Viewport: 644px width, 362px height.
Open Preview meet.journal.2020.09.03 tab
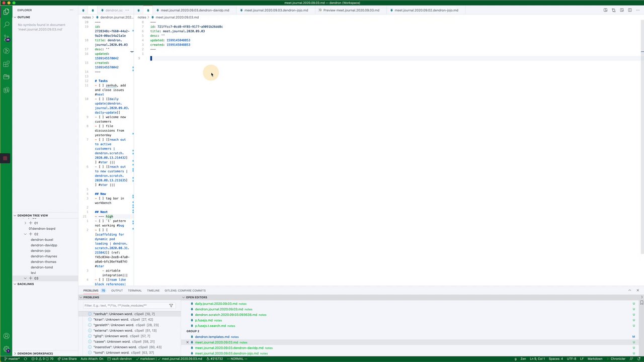tap(351, 10)
